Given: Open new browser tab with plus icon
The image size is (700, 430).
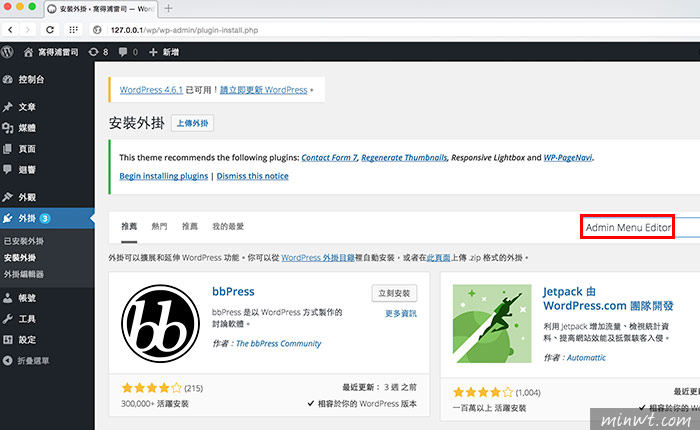Looking at the screenshot, I should point(168,8).
